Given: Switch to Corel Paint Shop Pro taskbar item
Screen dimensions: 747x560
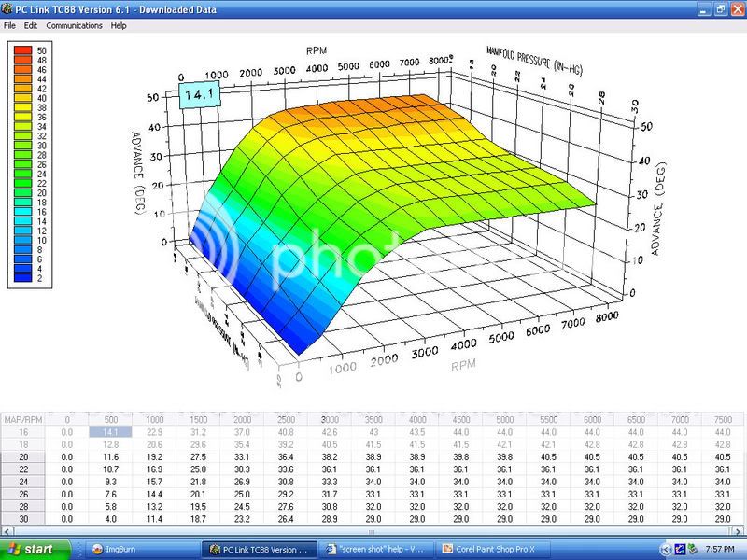Looking at the screenshot, I should (497, 549).
